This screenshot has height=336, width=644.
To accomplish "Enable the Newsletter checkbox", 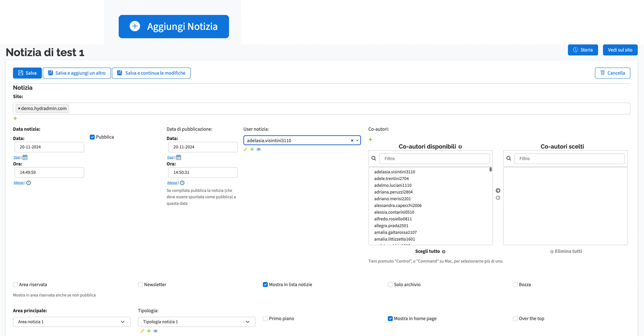I will tap(140, 285).
